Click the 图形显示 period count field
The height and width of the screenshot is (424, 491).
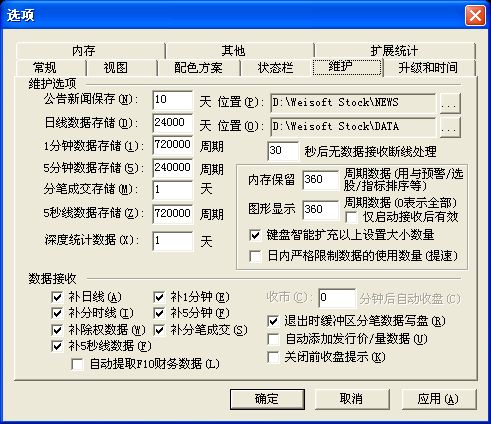(x=320, y=210)
